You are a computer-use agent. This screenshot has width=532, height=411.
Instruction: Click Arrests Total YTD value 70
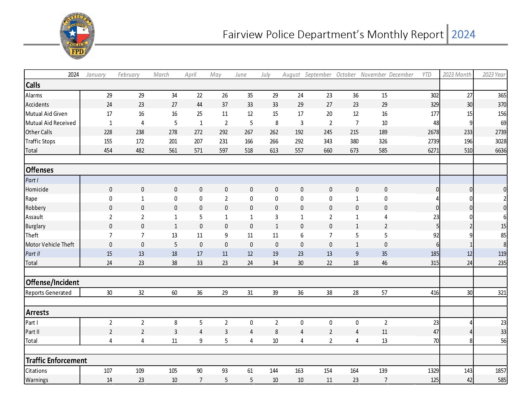(436, 341)
